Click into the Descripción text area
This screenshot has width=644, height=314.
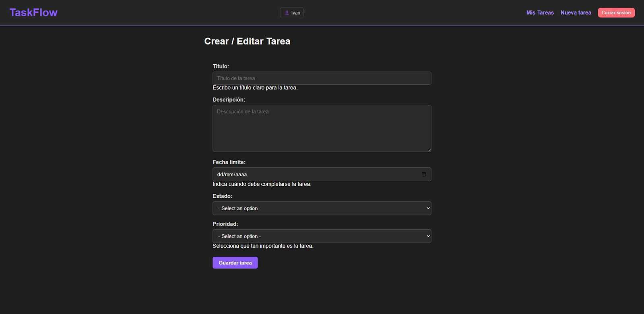[x=322, y=128]
